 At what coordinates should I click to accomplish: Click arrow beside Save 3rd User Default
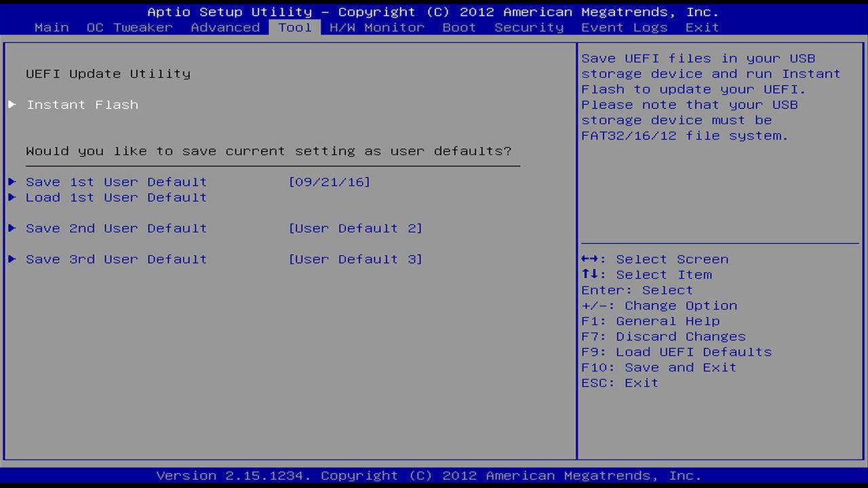tap(12, 259)
